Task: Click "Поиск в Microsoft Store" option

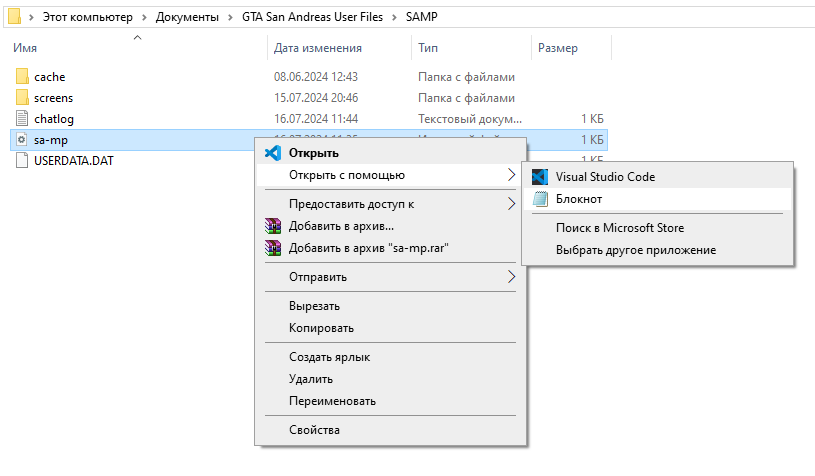Action: tap(620, 228)
